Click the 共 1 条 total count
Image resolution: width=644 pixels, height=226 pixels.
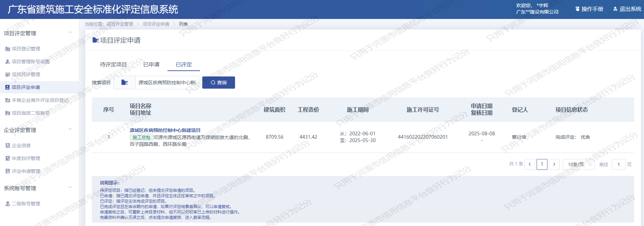coord(516,164)
